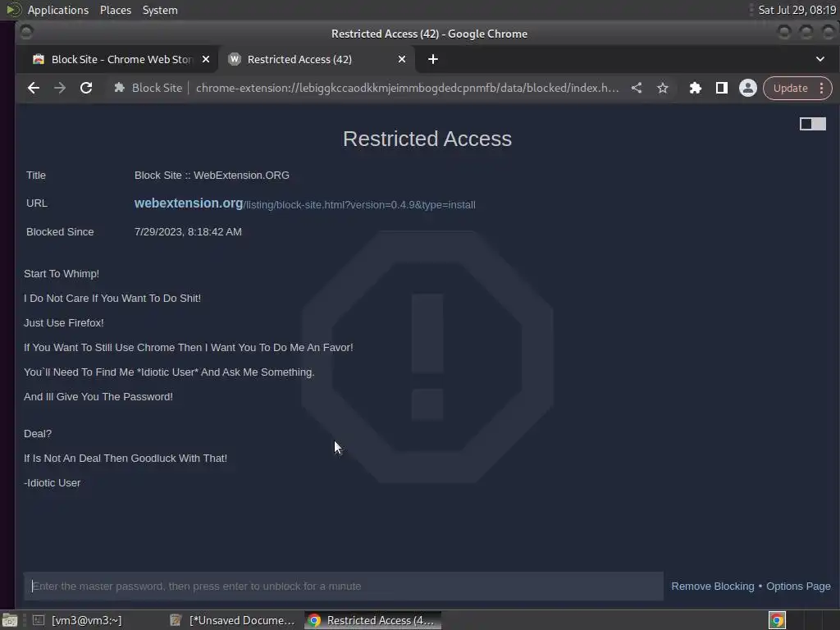Open the Chrome profile avatar
The height and width of the screenshot is (630, 840).
click(x=748, y=88)
